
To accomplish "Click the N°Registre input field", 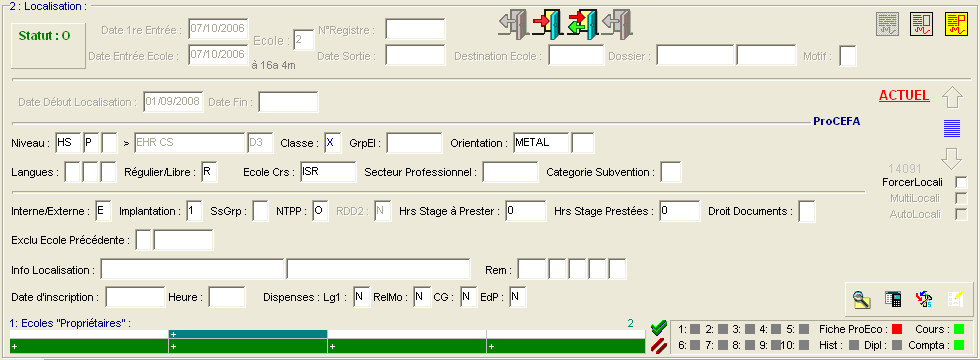I will [415, 29].
